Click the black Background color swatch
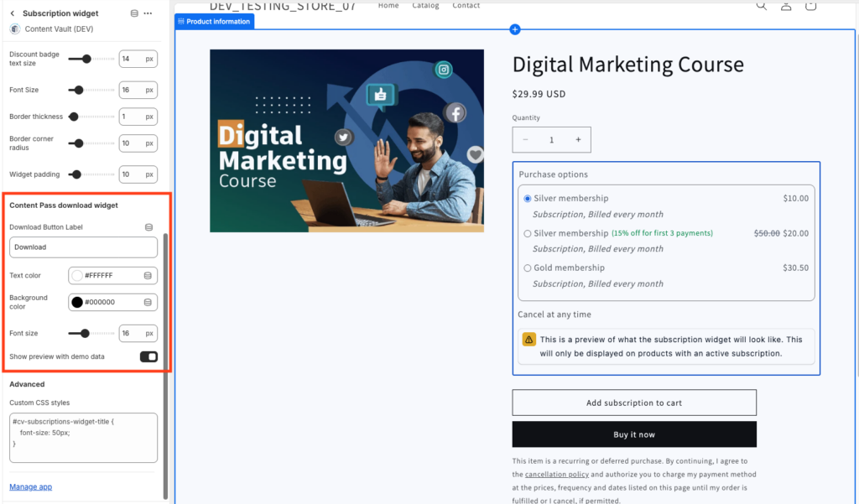The width and height of the screenshot is (859, 504). pyautogui.click(x=77, y=302)
